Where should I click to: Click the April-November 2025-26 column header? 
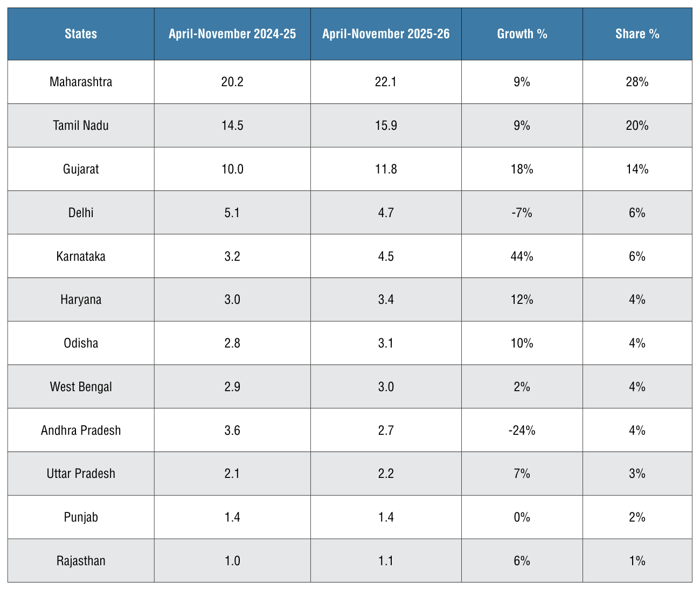pyautogui.click(x=386, y=34)
